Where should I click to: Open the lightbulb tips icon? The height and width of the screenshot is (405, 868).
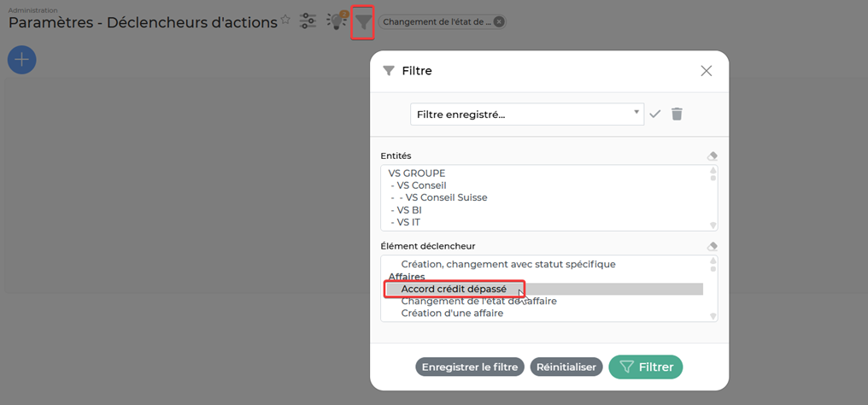pos(337,21)
